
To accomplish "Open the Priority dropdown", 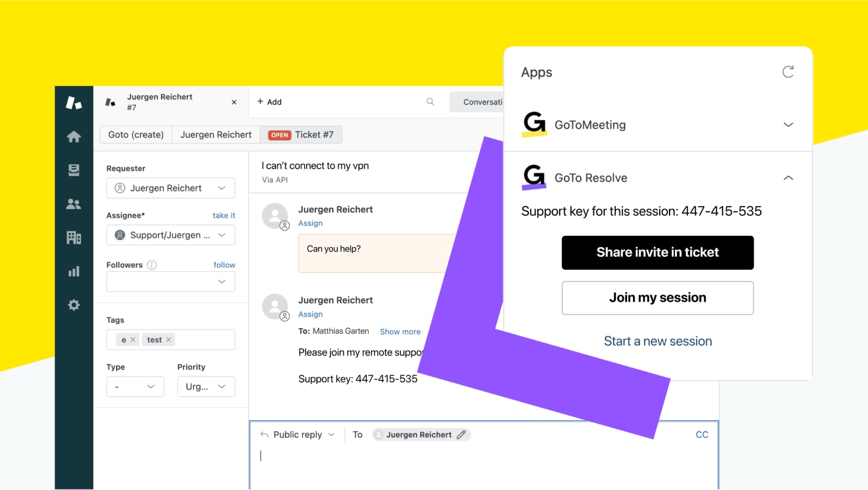I will click(x=206, y=386).
